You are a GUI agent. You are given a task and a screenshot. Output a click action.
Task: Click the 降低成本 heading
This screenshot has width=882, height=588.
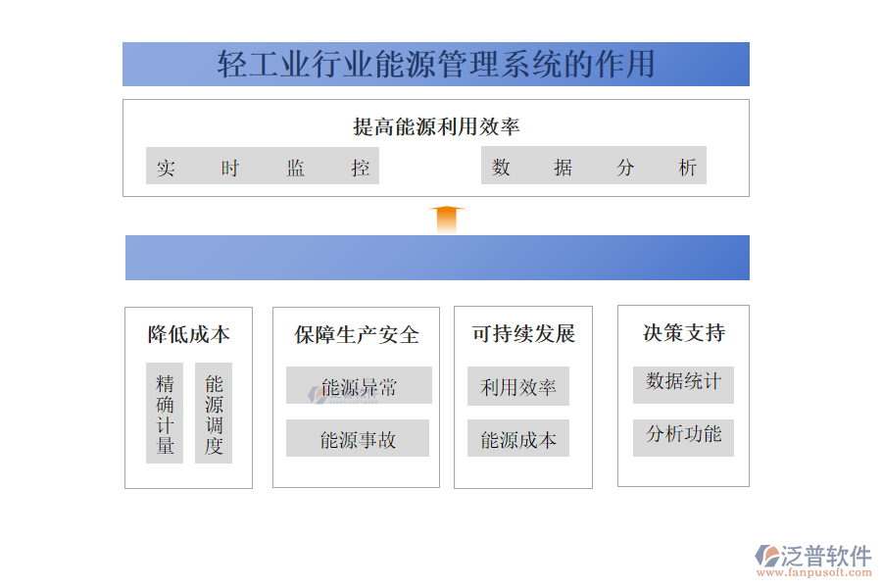188,334
